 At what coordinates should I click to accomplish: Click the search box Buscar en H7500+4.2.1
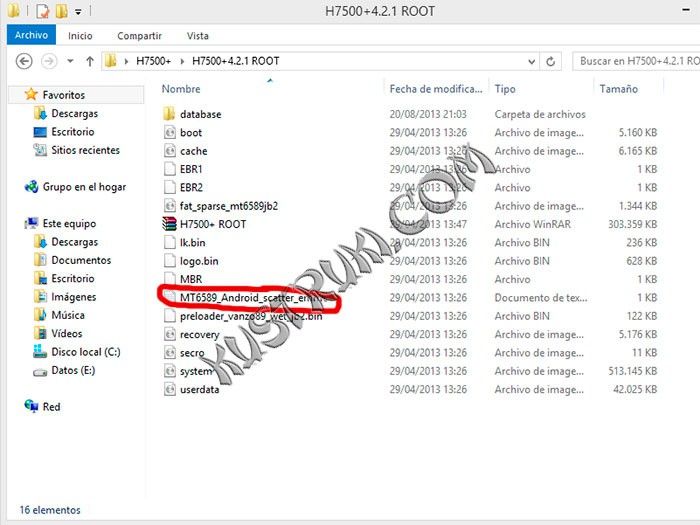click(x=636, y=61)
